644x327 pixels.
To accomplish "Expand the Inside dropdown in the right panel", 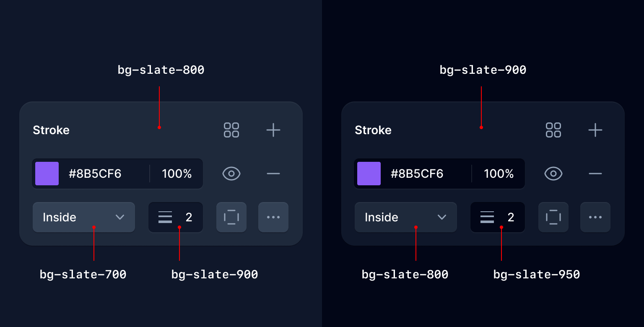I will click(406, 217).
